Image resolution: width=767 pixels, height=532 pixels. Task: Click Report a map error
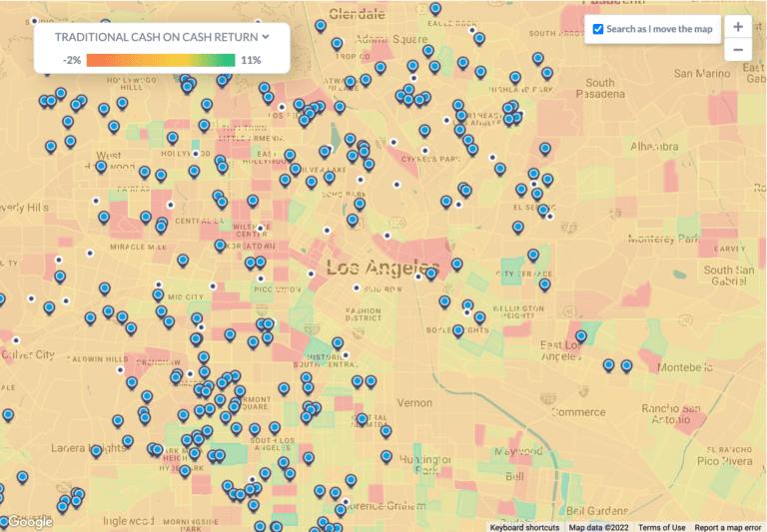728,527
